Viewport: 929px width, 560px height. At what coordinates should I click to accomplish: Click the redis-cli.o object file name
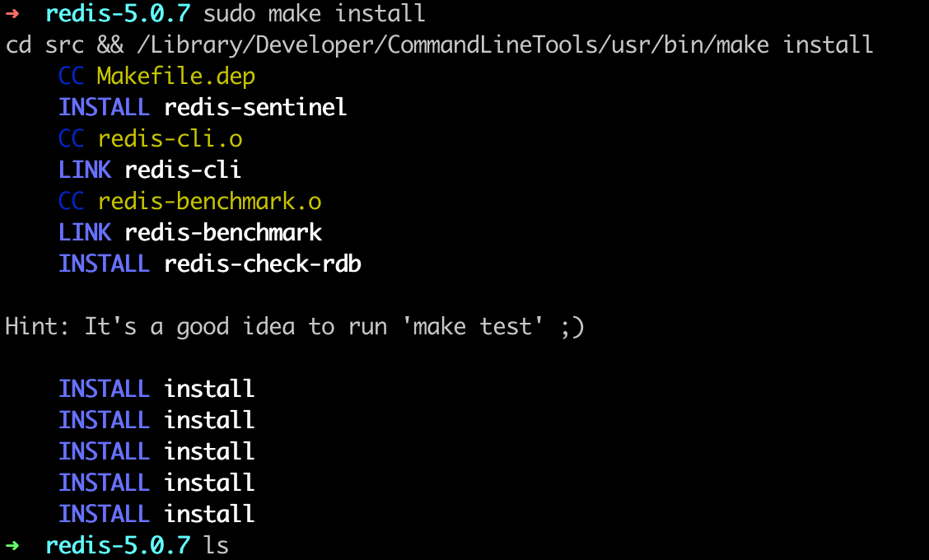tap(170, 138)
